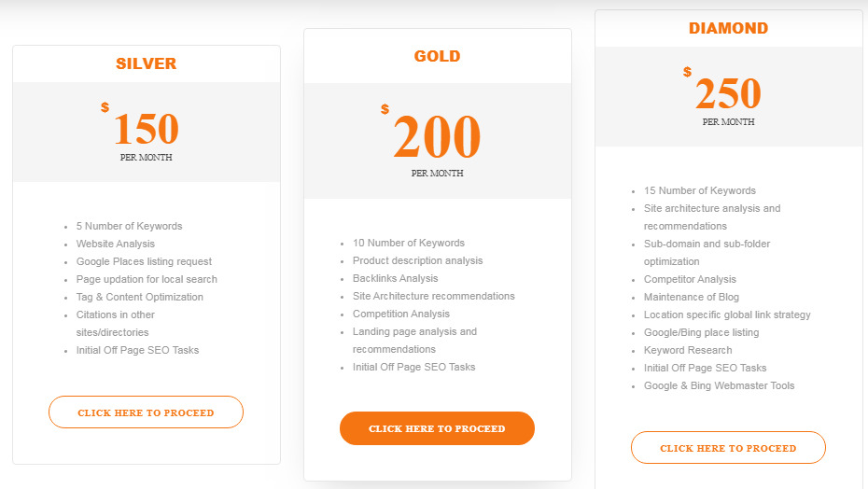Screen dimensions: 868x489
Task: Click 'Google & Bing Webmaster Tools' item
Action: [x=719, y=385]
